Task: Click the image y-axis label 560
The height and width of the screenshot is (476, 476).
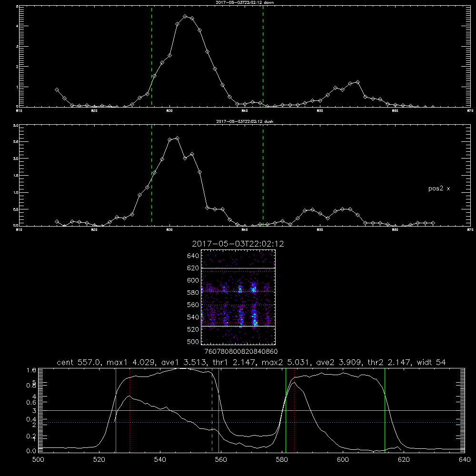Action: click(x=193, y=305)
